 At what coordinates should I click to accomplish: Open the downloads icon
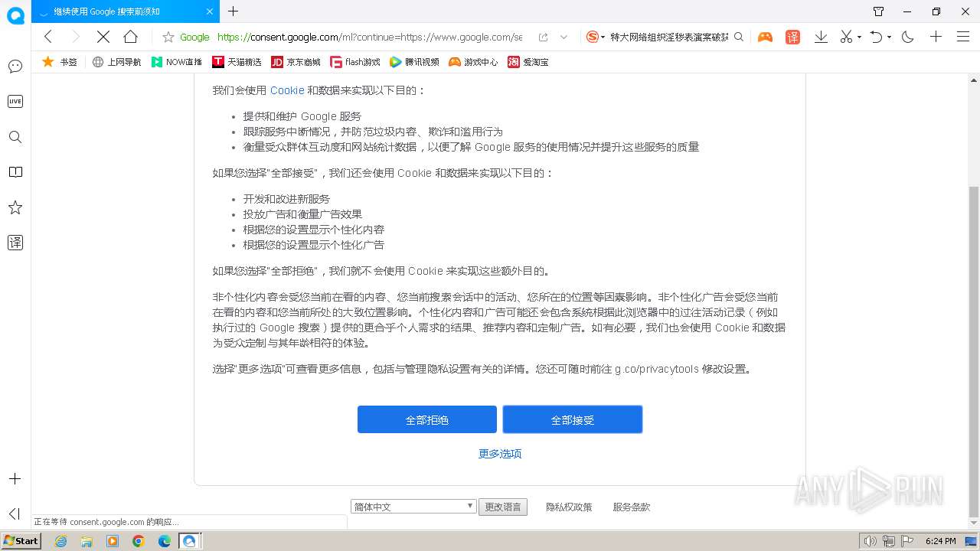[821, 37]
